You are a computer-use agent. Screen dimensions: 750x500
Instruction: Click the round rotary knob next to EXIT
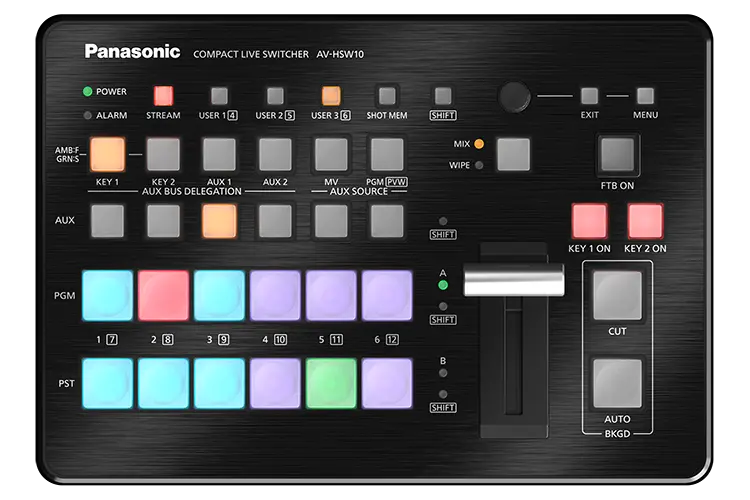pyautogui.click(x=514, y=96)
